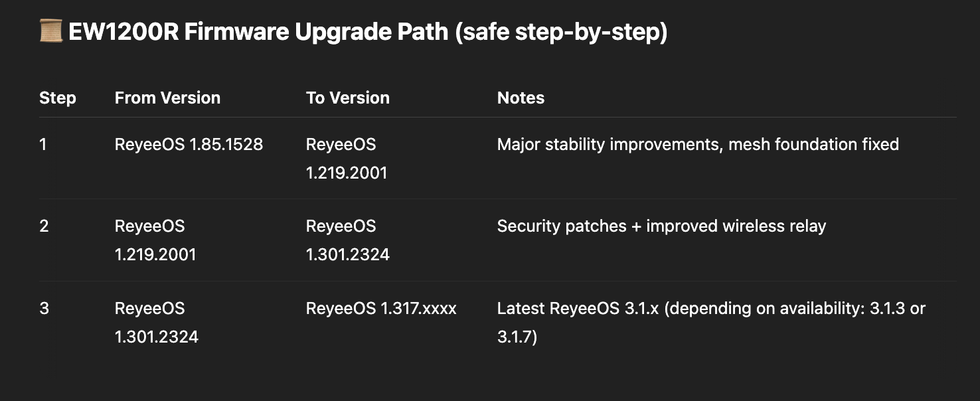Screen dimensions: 980x401
Task: Select the Step column header
Action: pos(58,98)
